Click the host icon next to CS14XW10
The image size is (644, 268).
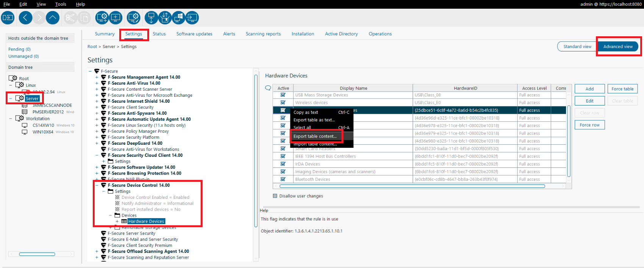tap(25, 125)
